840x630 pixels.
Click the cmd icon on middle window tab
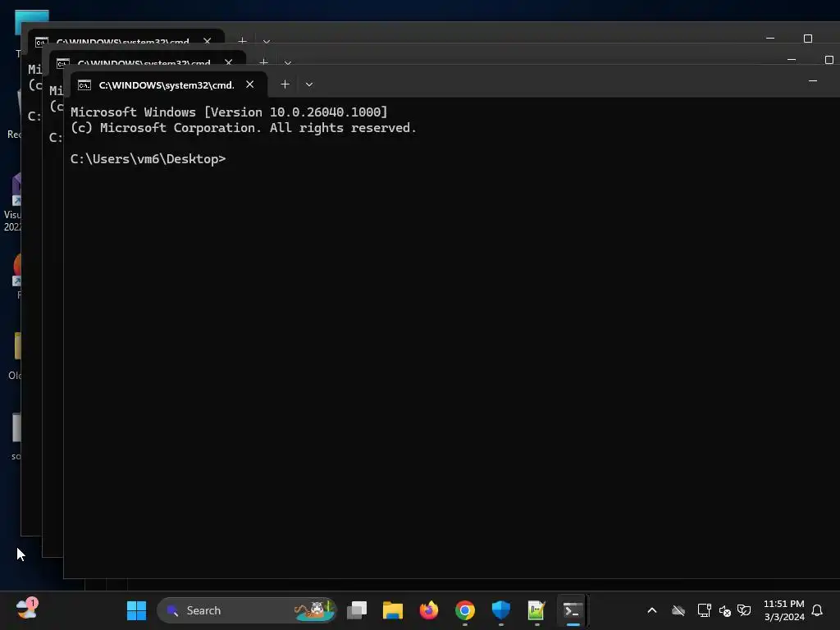(x=62, y=62)
